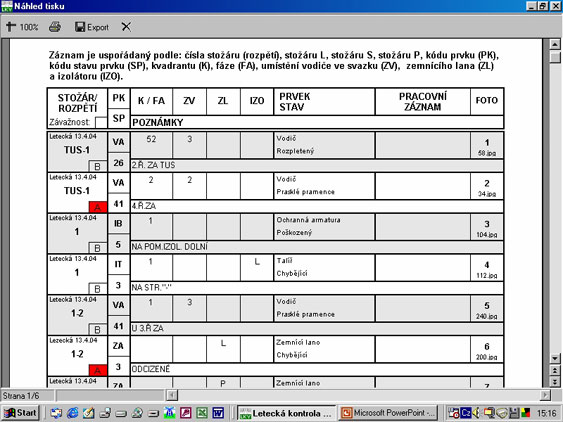Click photo number 1 cell 58.jpg

[x=487, y=145]
